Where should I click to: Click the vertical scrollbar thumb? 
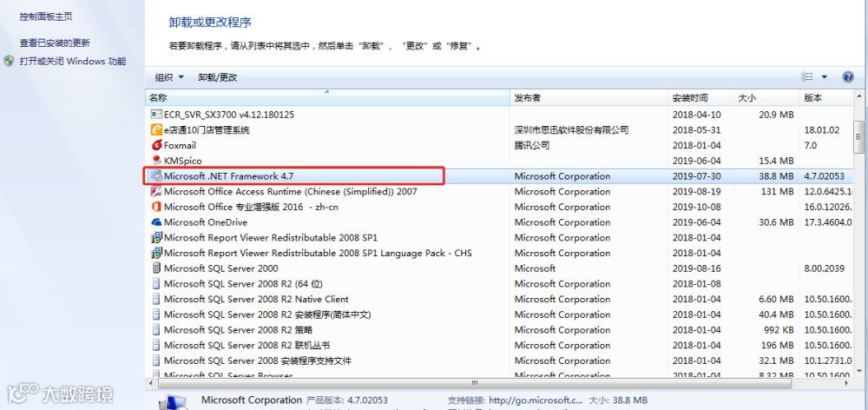coord(858,137)
